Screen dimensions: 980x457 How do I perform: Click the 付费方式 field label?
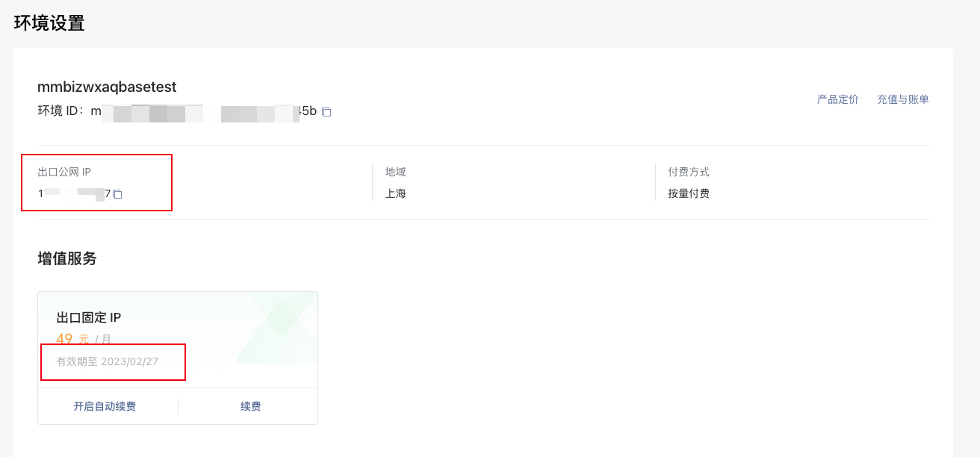pos(689,172)
